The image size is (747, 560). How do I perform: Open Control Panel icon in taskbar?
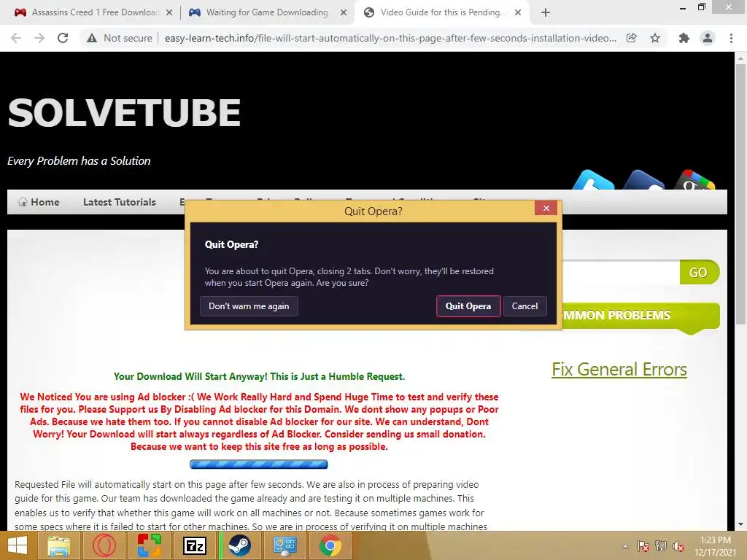pos(285,545)
